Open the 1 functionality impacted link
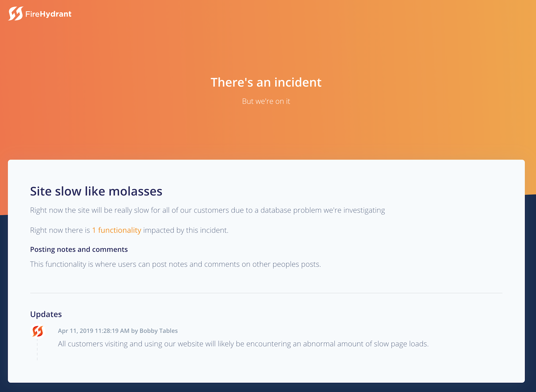Image resolution: width=536 pixels, height=392 pixels. tap(117, 230)
